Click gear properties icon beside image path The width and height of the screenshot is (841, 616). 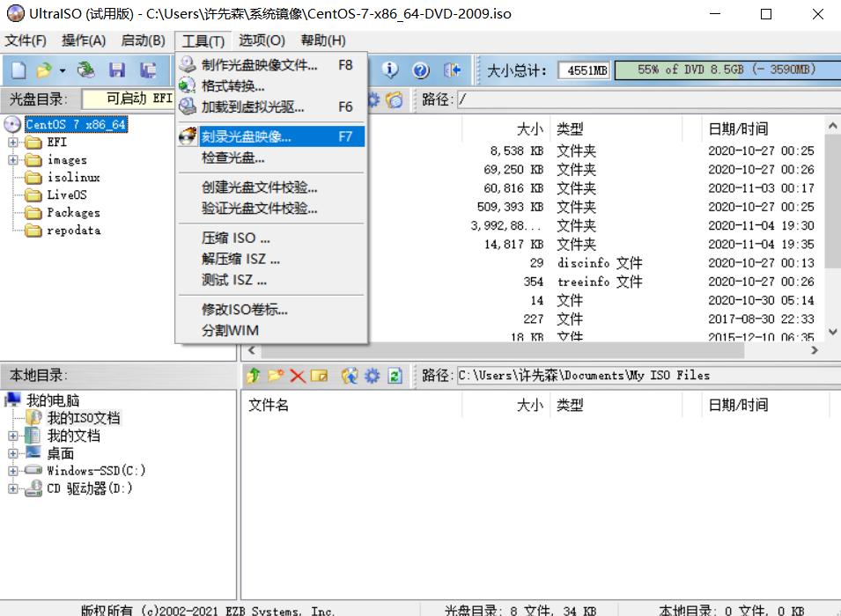374,99
